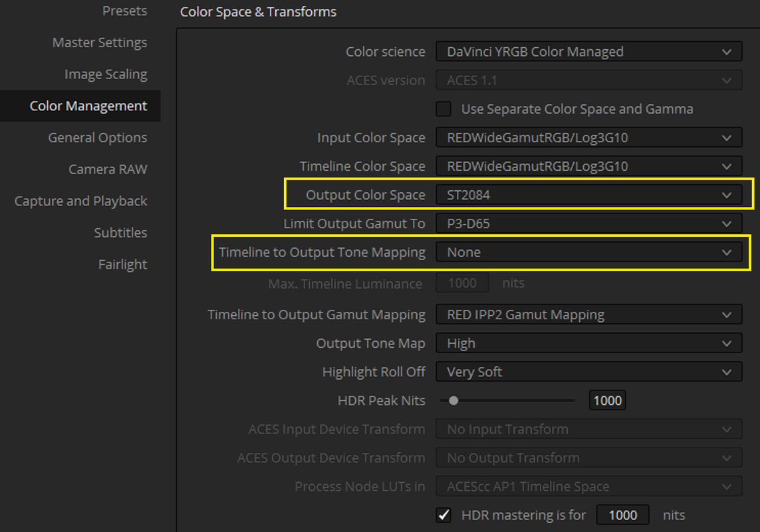
Task: Open the Presets settings section
Action: 124,11
